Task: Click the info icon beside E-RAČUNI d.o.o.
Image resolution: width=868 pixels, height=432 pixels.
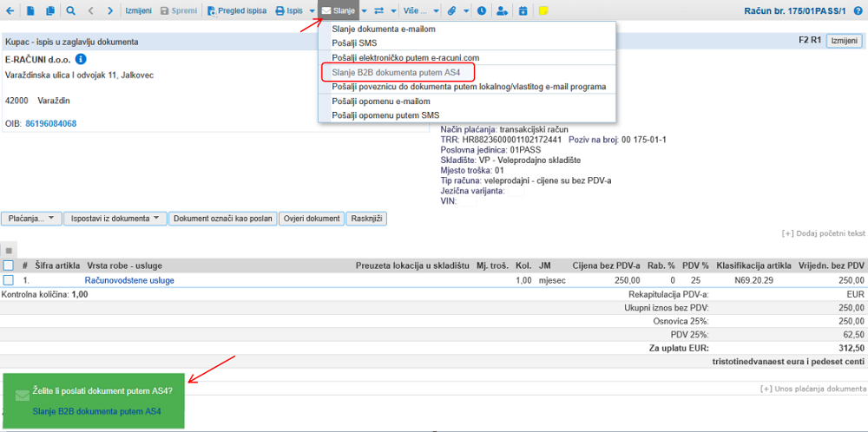Action: pyautogui.click(x=81, y=59)
